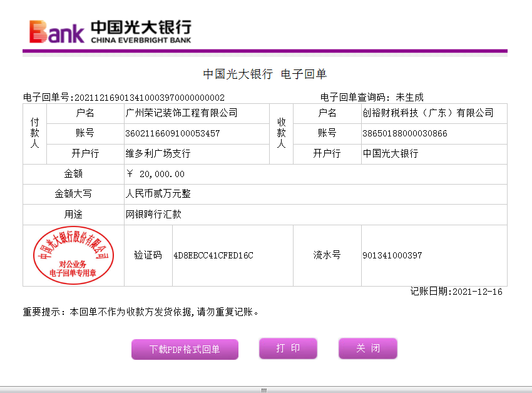Click the 重要提示 notice text
Image resolution: width=532 pixels, height=393 pixels.
(140, 312)
